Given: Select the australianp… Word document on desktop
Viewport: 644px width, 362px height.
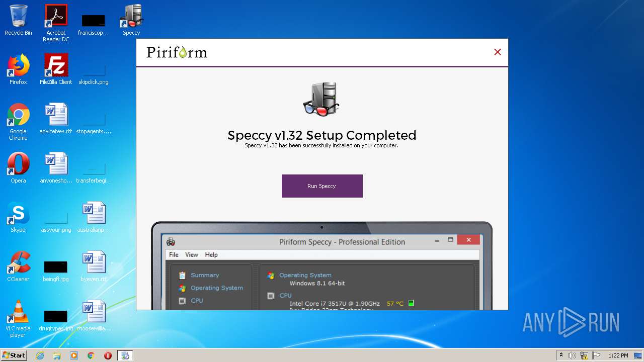Looking at the screenshot, I should click(94, 217).
